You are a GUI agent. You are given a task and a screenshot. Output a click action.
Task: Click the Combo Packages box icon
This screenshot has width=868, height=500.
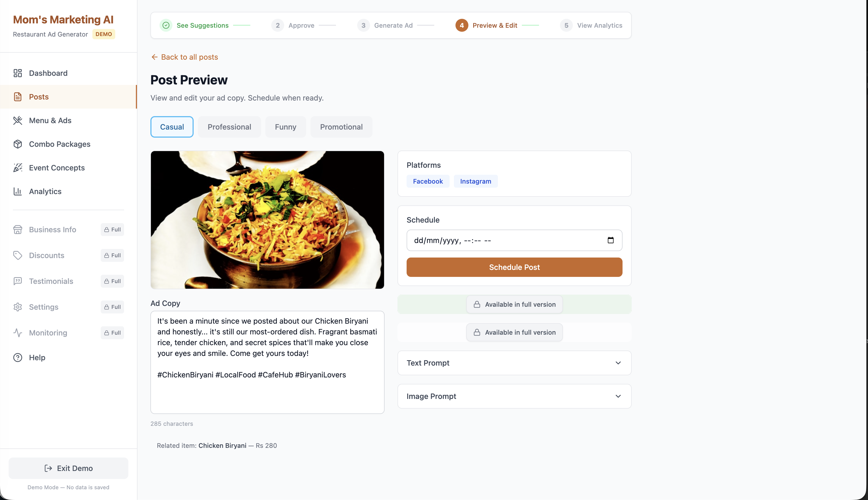click(18, 144)
